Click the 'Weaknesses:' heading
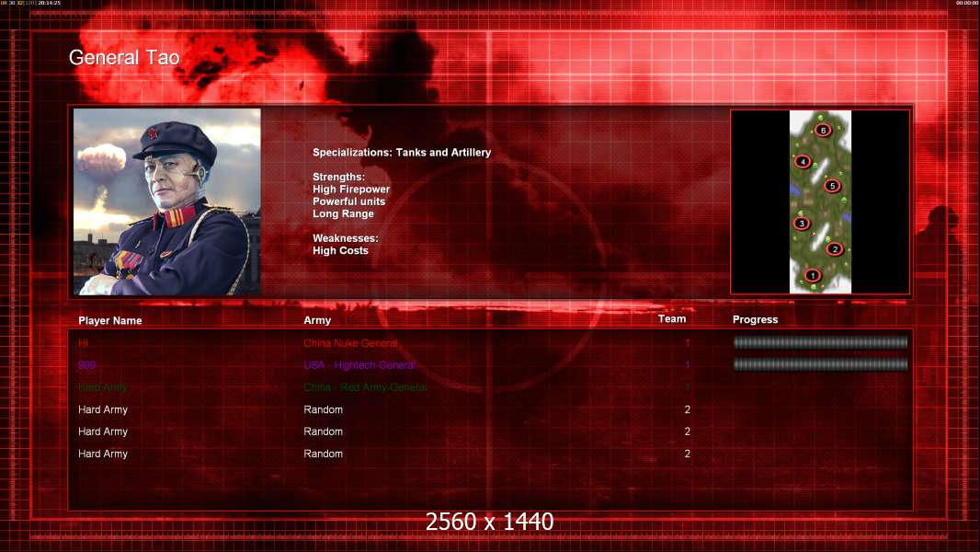Viewport: 980px width, 552px height. pos(346,238)
